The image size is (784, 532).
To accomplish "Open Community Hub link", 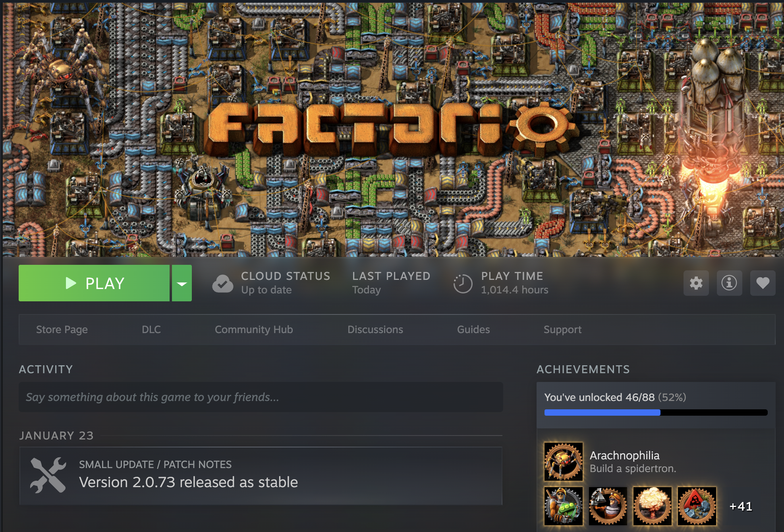I will [254, 330].
